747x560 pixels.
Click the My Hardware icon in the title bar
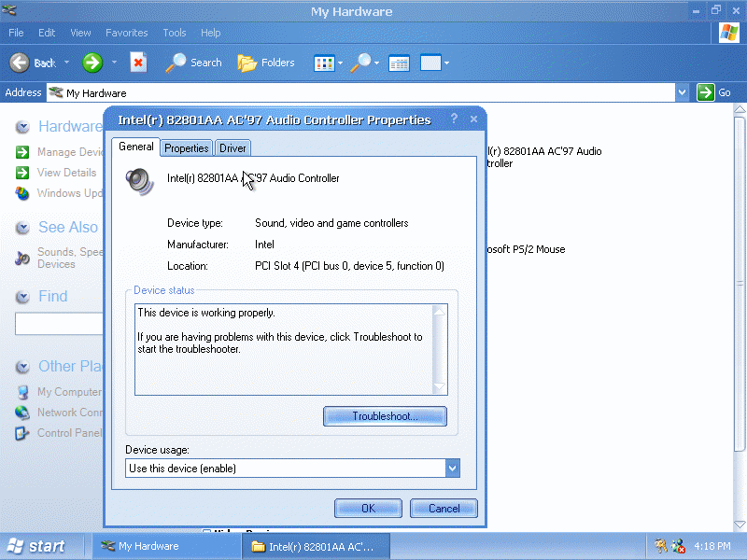click(9, 10)
